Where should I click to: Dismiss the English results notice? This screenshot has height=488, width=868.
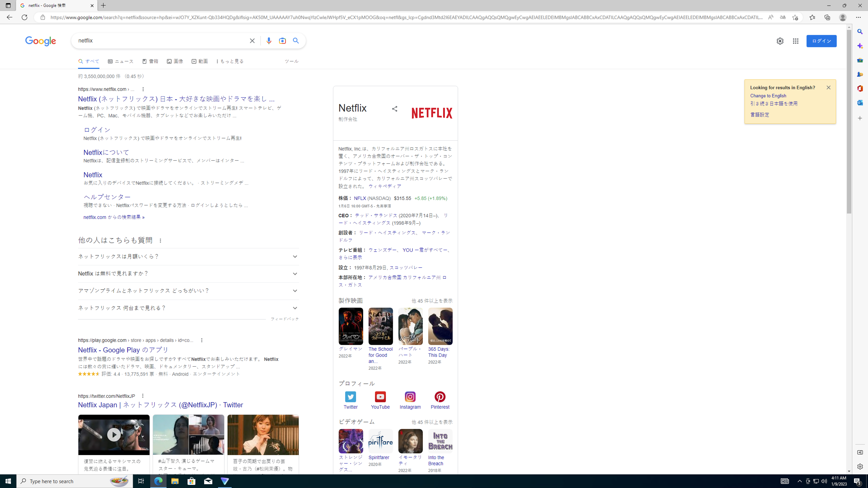[828, 88]
